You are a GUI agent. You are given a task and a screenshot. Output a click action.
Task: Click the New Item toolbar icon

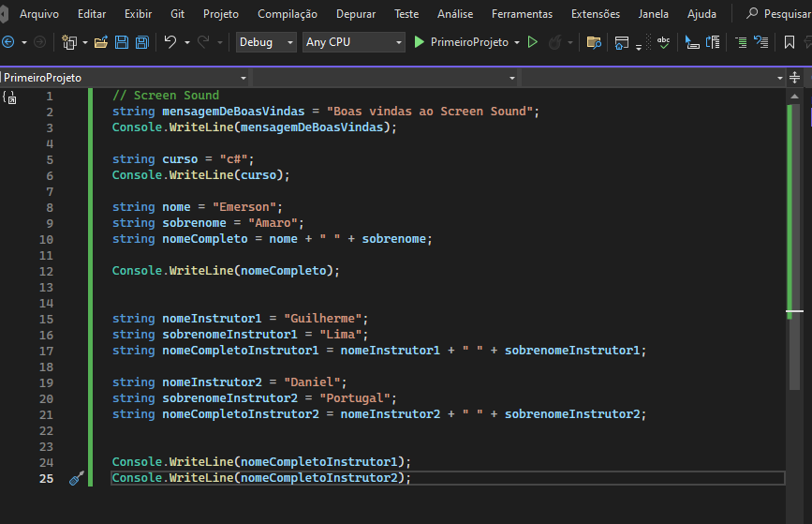pos(69,42)
